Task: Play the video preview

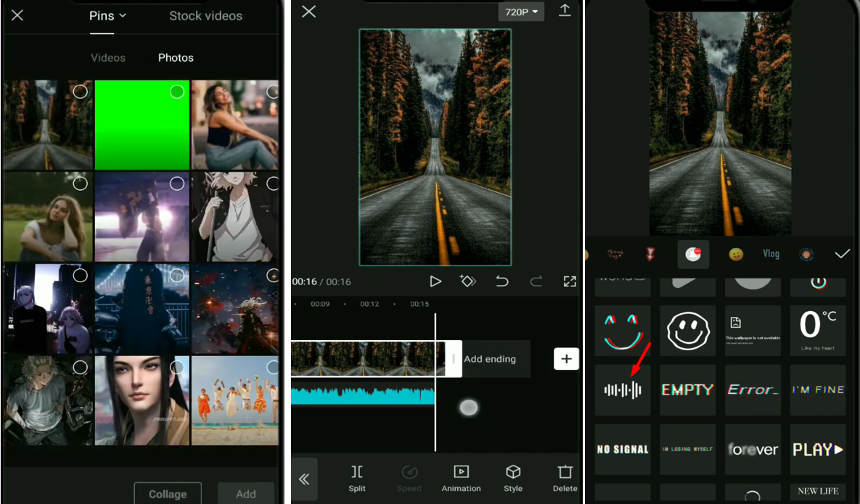Action: tap(435, 281)
